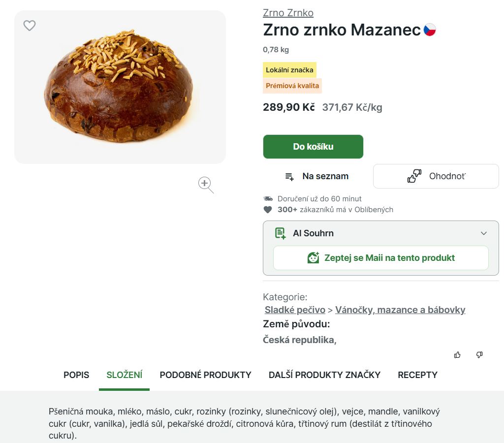The width and height of the screenshot is (504, 443).
Task: Click the Czech flag icon beside title
Action: pos(430,30)
